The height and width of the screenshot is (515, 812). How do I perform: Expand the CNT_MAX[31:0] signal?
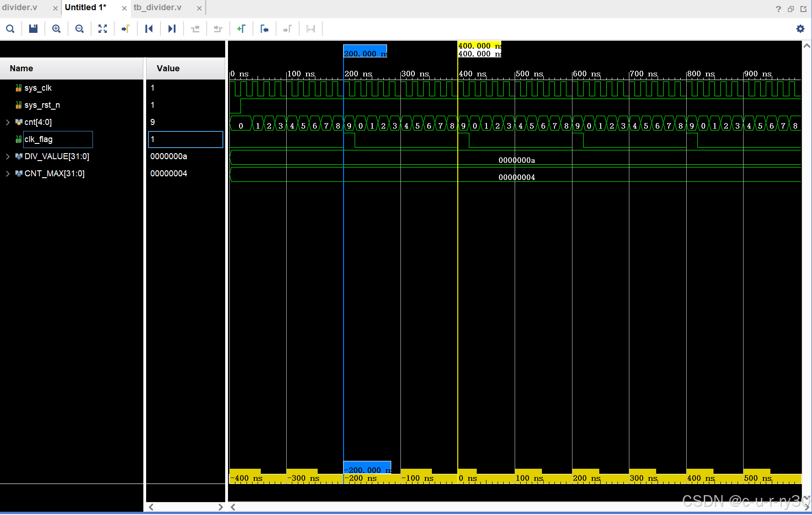(8, 174)
